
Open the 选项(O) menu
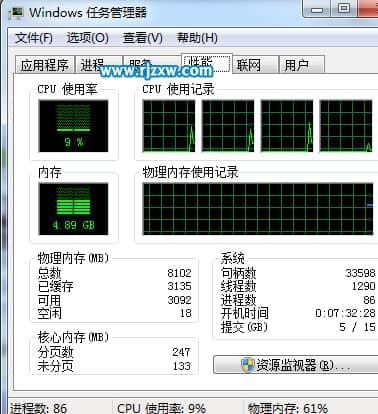[88, 38]
